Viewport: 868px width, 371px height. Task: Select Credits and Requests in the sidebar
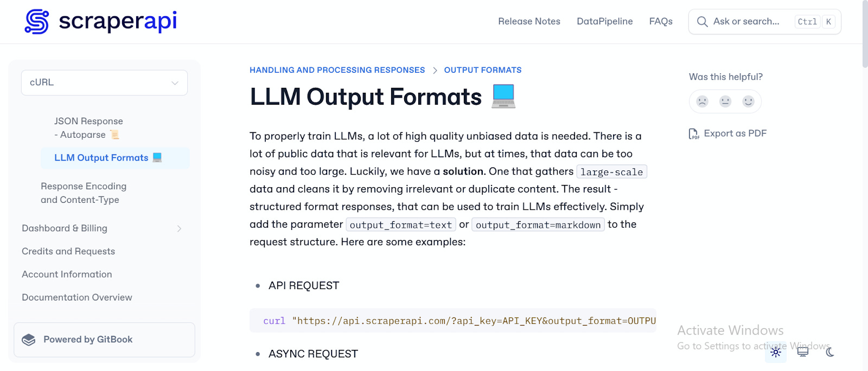pyautogui.click(x=68, y=251)
